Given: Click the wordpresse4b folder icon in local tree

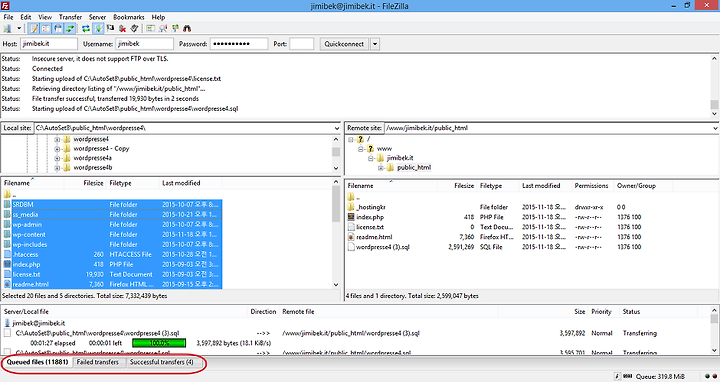Looking at the screenshot, I should 67,168.
